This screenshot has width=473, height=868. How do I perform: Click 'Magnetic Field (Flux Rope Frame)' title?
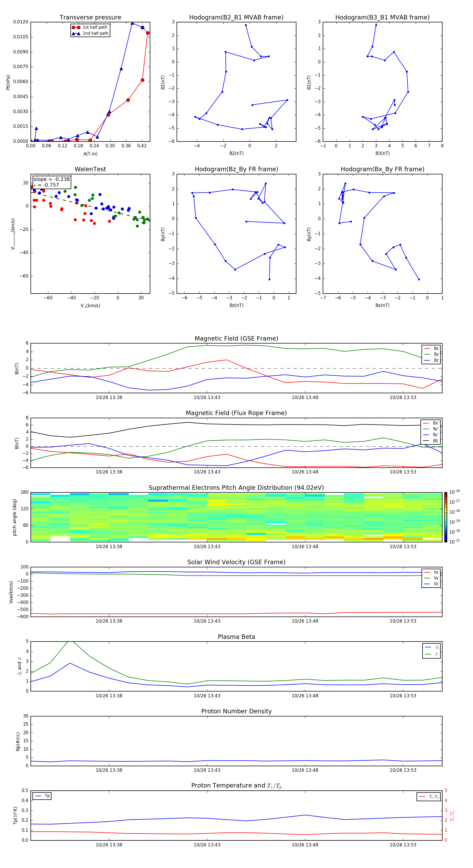(x=236, y=413)
